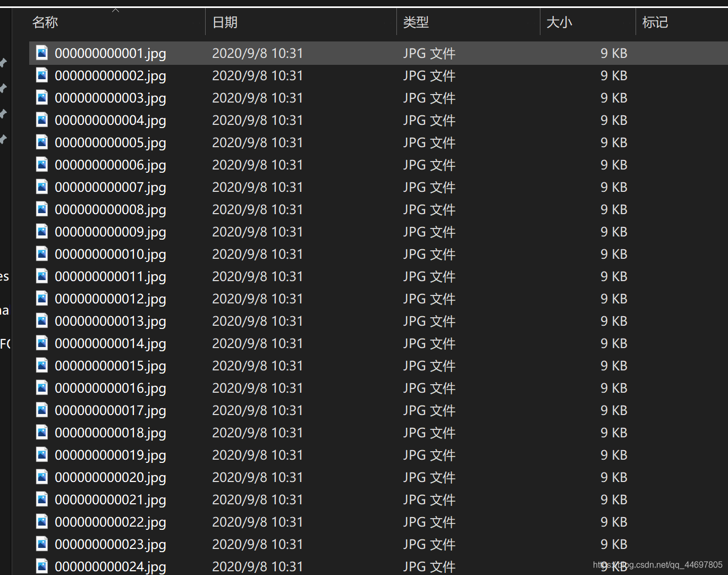Select file name 000000000009.jpg
The height and width of the screenshot is (575, 728).
(111, 232)
